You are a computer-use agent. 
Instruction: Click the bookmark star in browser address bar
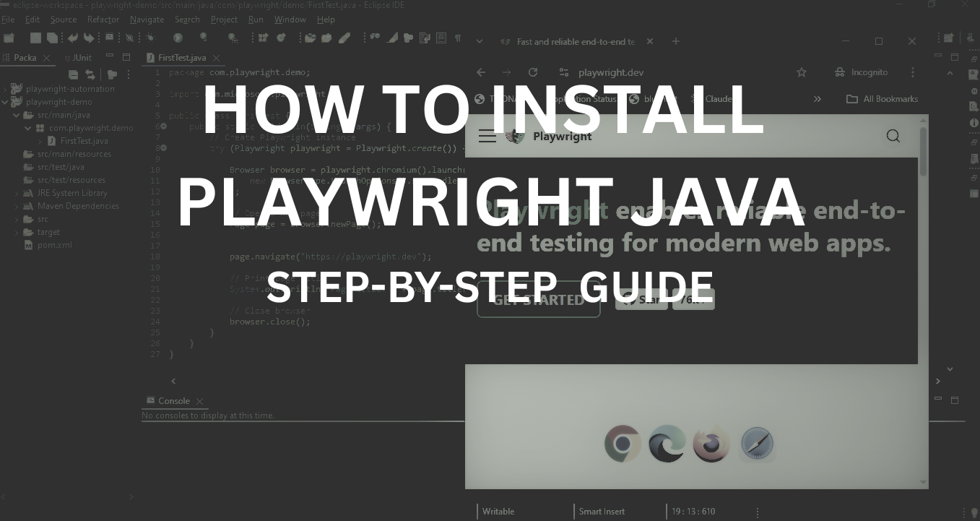[801, 72]
